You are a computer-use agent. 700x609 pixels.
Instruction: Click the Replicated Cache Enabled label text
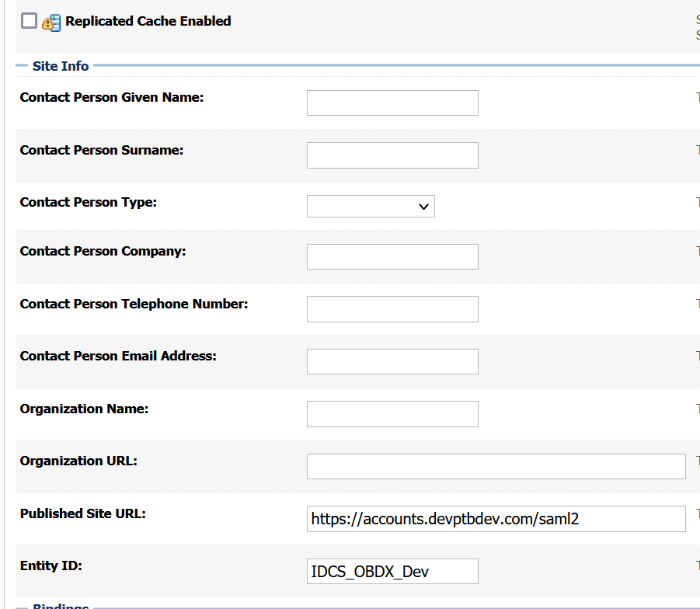tap(148, 21)
